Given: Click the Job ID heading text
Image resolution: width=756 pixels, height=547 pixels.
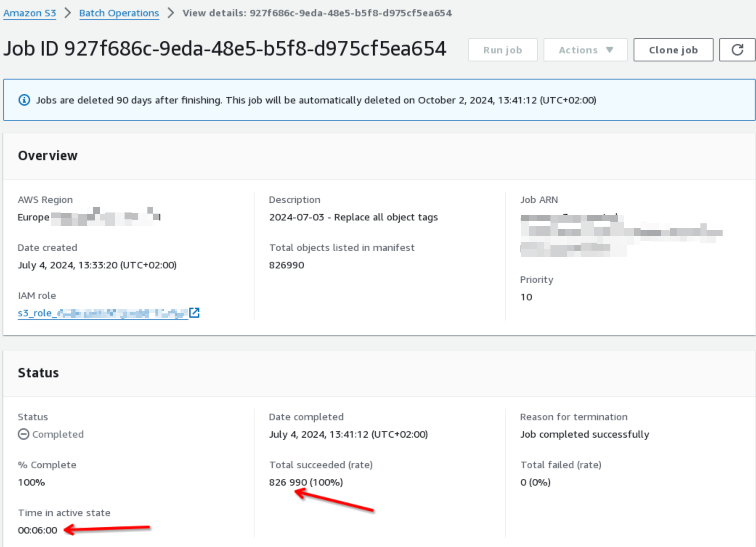Looking at the screenshot, I should (x=224, y=49).
